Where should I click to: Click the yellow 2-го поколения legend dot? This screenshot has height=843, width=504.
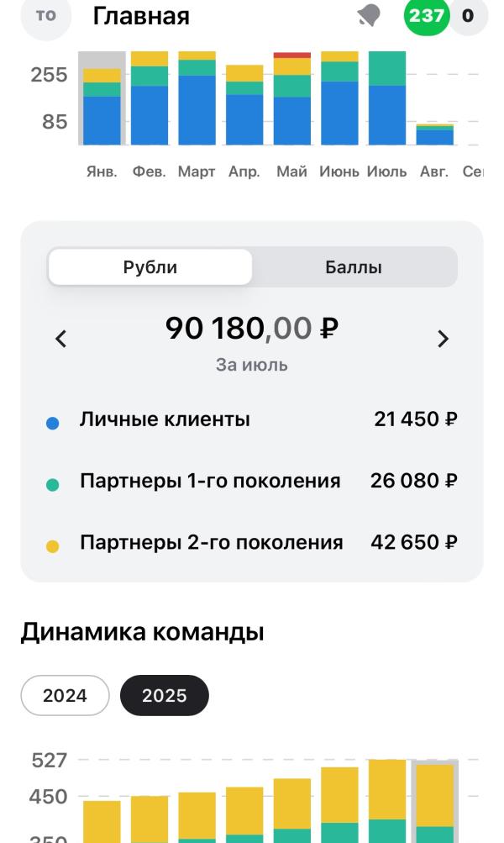53,547
